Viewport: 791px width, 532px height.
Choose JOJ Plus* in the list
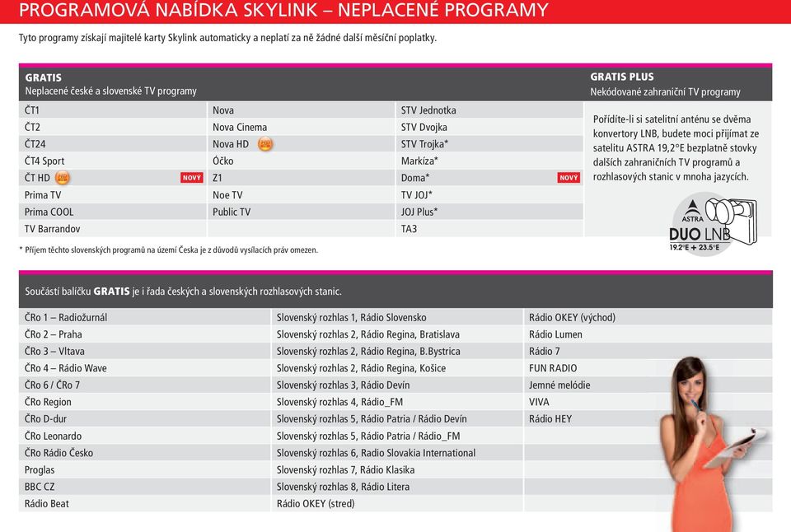[489, 212]
